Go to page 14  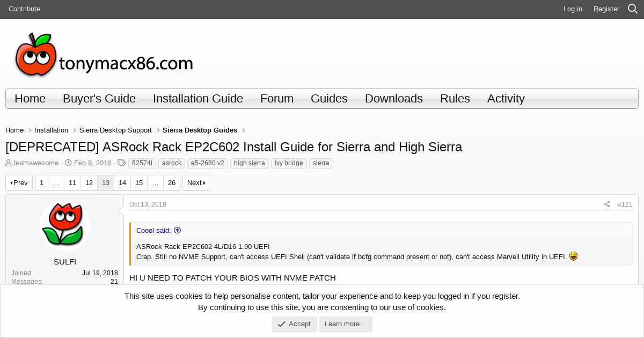tap(122, 183)
